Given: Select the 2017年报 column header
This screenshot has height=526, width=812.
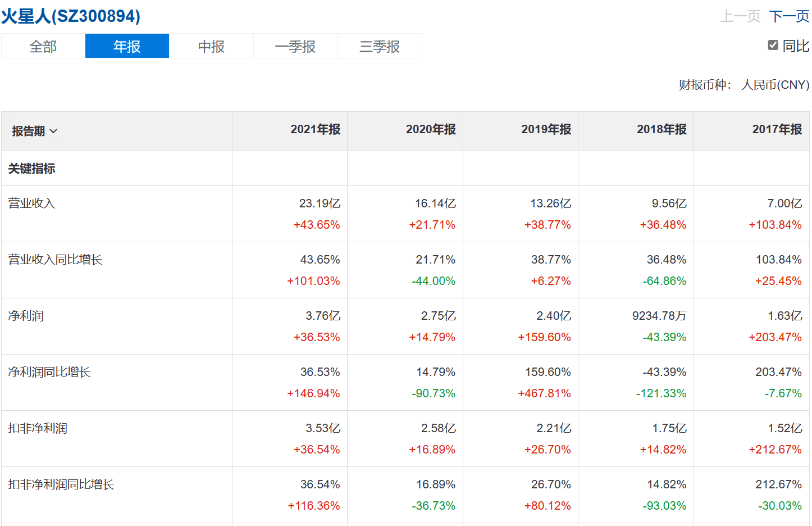Looking at the screenshot, I should pos(777,129).
